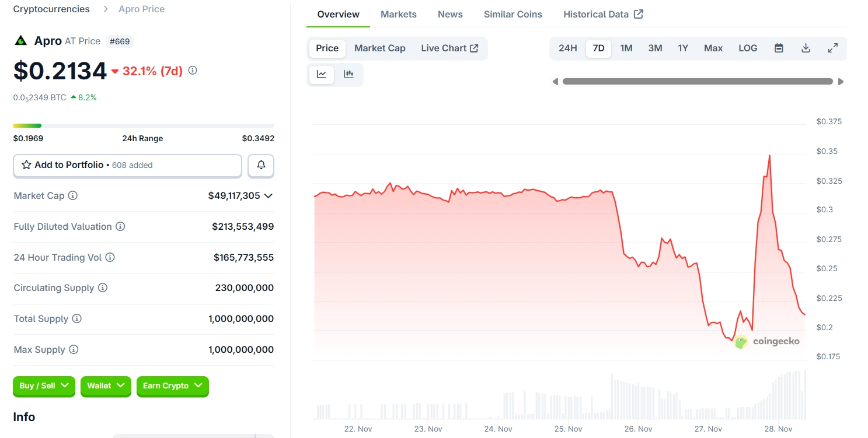Go to Cryptocurrencies breadcrumb link
The image size is (868, 438).
(51, 9)
